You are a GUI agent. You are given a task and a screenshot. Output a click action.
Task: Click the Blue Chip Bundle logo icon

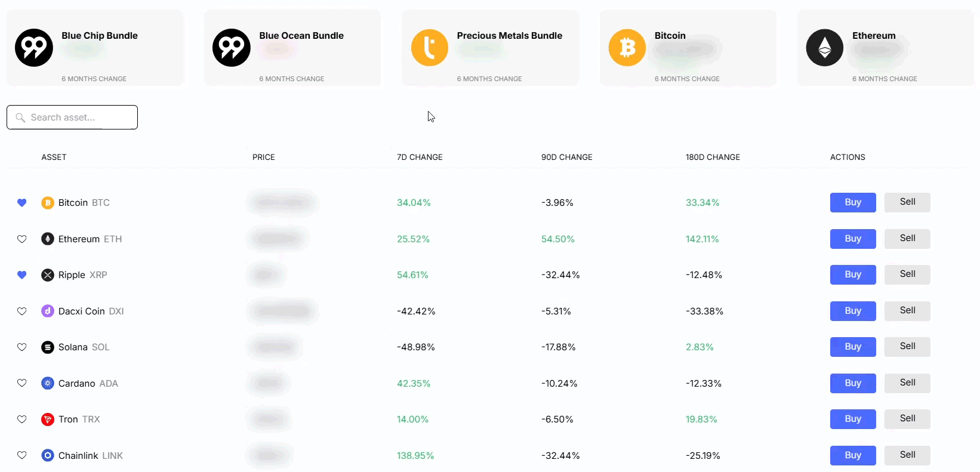(33, 48)
